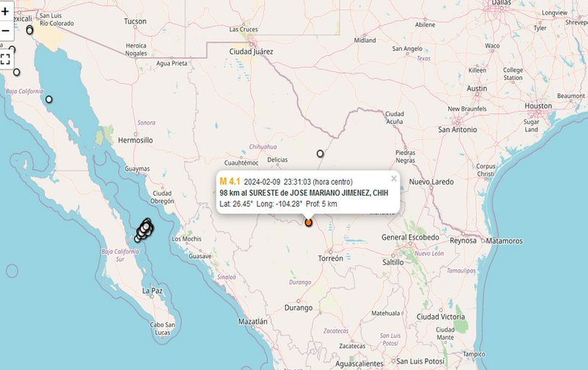Click the white marker in northern Gulf of California

(x=49, y=99)
